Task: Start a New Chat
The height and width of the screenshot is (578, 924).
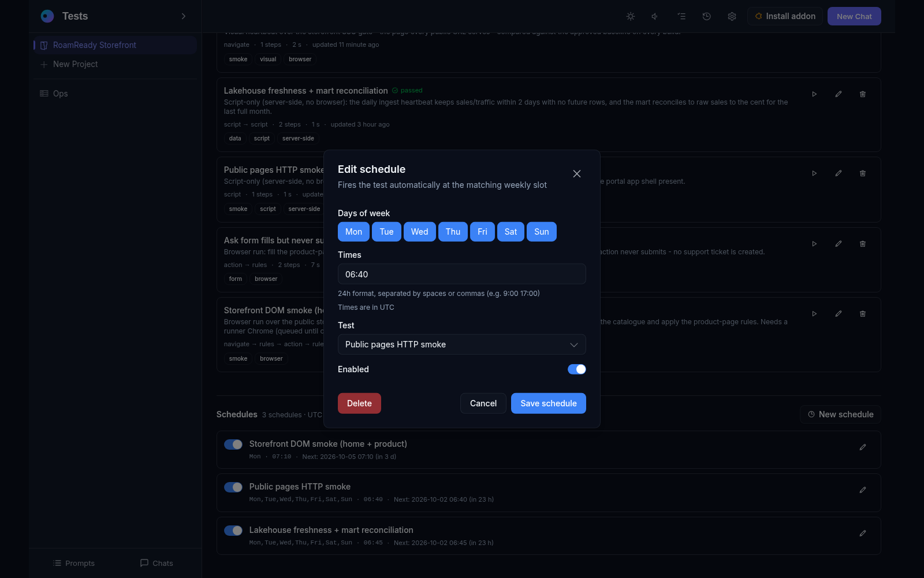Action: pyautogui.click(x=854, y=16)
